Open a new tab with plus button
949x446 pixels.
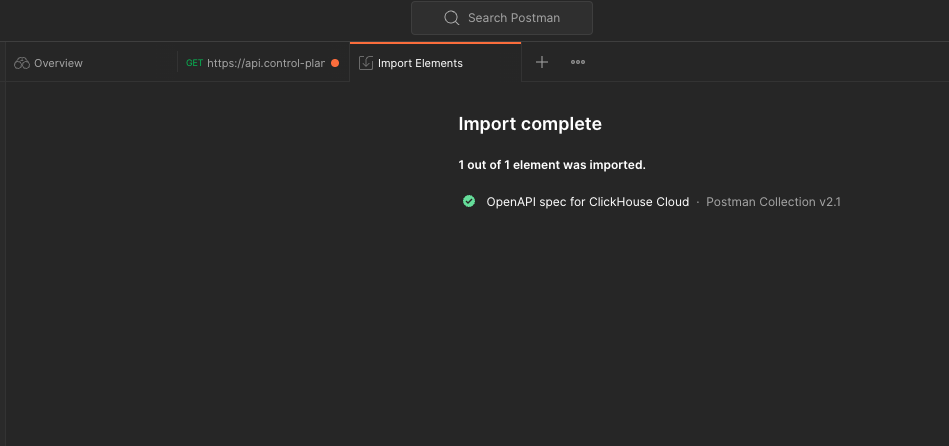pos(542,62)
